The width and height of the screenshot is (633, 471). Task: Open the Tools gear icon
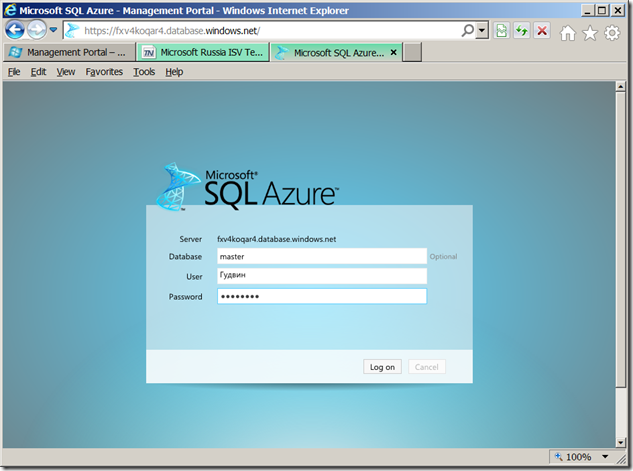tap(612, 33)
